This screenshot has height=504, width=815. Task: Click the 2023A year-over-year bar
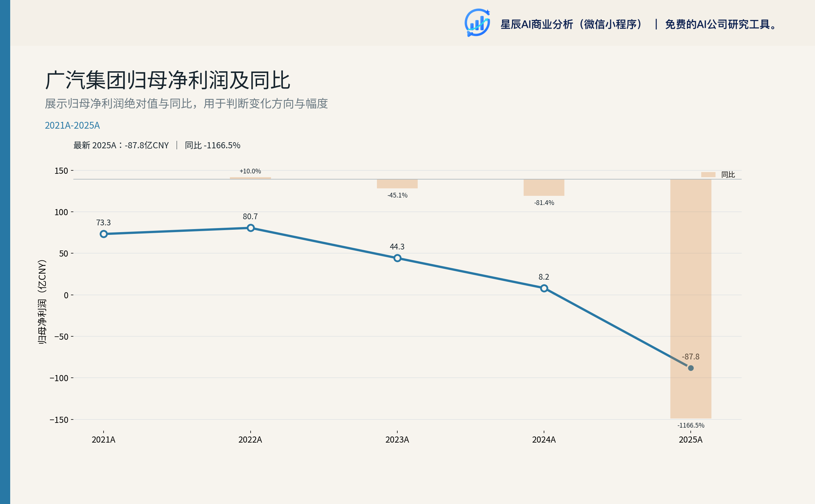pos(397,184)
